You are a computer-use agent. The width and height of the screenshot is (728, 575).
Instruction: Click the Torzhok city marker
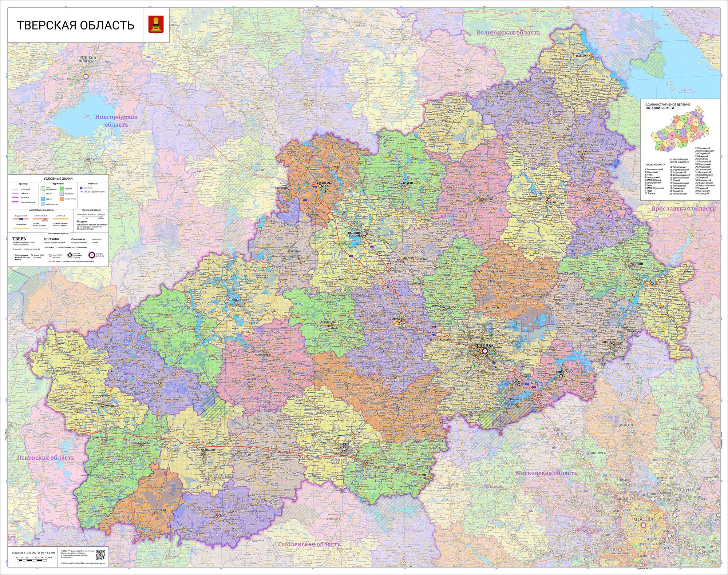point(401,322)
